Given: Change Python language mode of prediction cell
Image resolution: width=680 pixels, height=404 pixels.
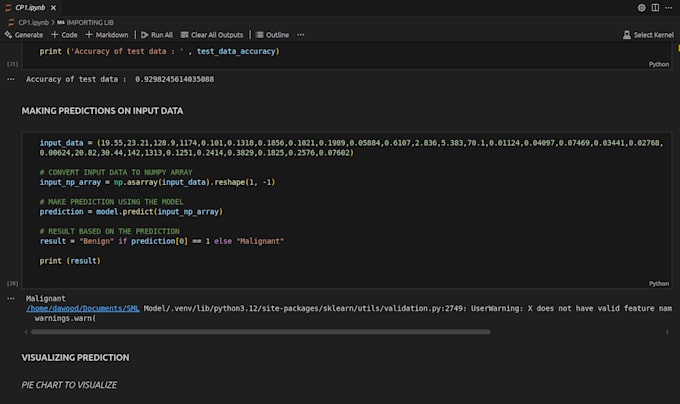Looking at the screenshot, I should click(x=658, y=283).
